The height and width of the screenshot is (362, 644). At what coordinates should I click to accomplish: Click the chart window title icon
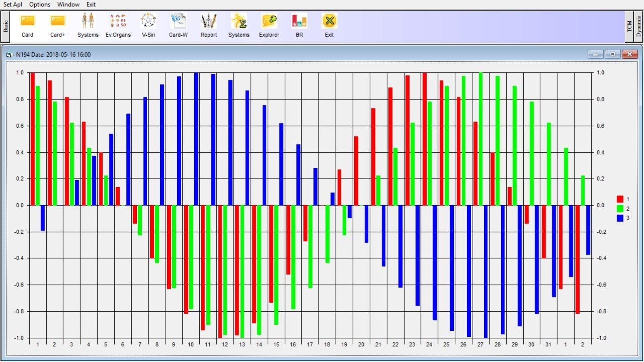tap(10, 54)
